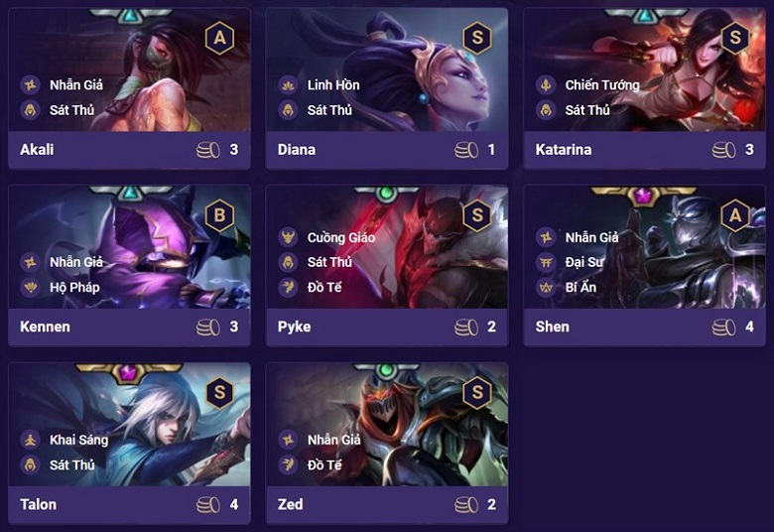Image resolution: width=774 pixels, height=532 pixels.
Task: Click the B tier badge on Kennen card
Action: tap(219, 215)
